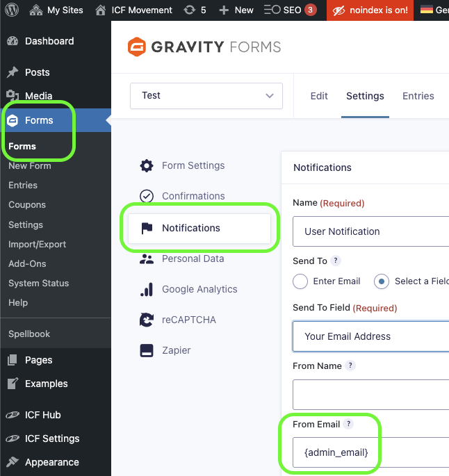
Task: Open the SEO menu with 3 alerts
Action: pos(291,10)
